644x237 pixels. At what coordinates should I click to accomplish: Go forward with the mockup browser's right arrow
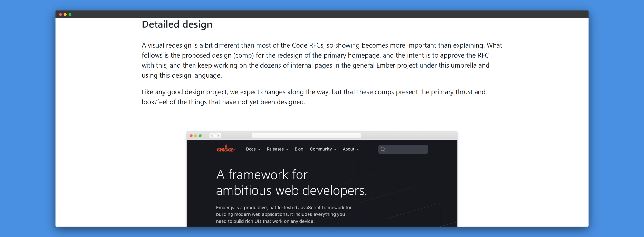pos(218,136)
